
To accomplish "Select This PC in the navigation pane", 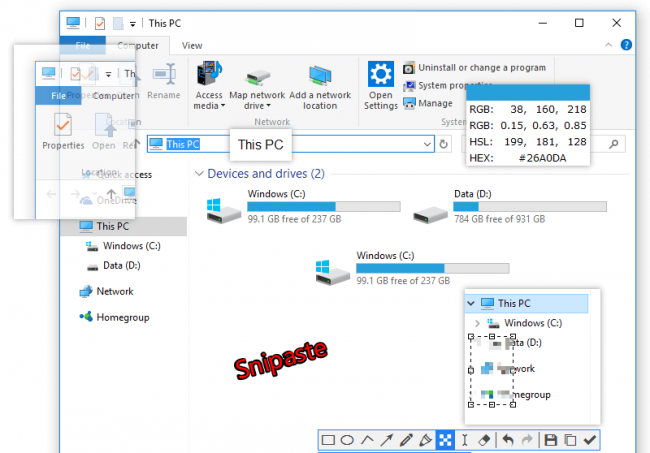I will (x=124, y=226).
